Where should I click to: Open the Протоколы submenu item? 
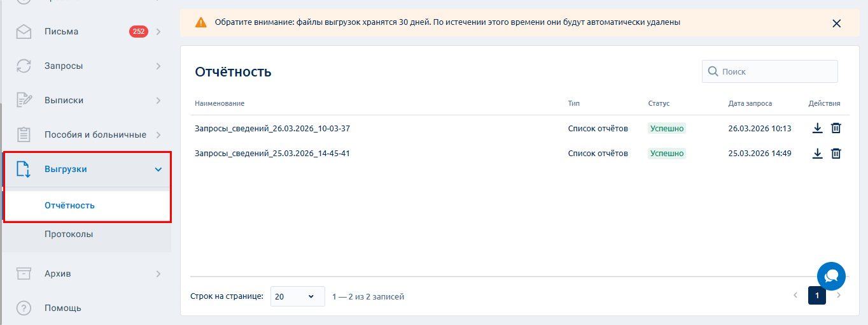[x=69, y=234]
